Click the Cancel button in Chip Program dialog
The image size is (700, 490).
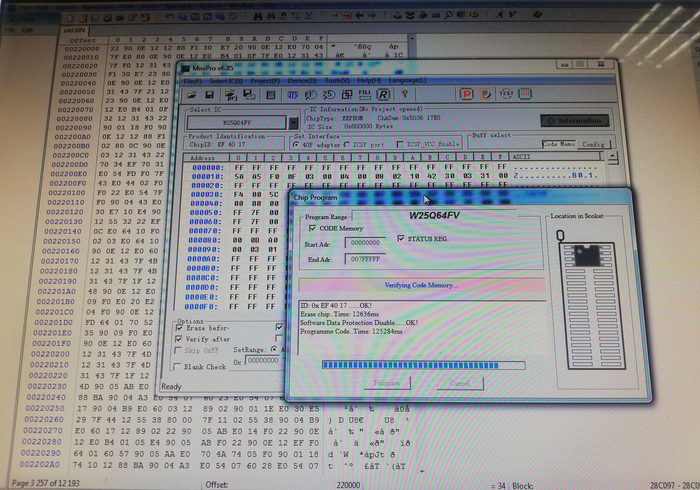point(460,383)
